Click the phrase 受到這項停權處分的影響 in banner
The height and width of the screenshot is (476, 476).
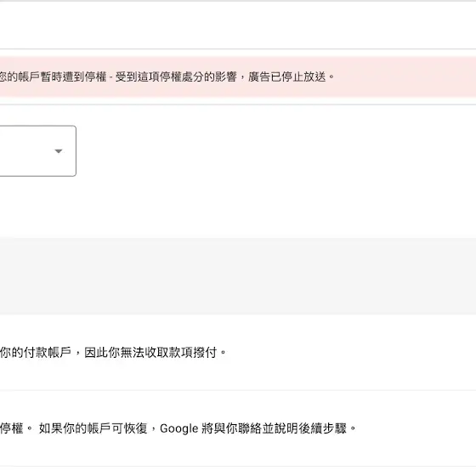pyautogui.click(x=176, y=76)
